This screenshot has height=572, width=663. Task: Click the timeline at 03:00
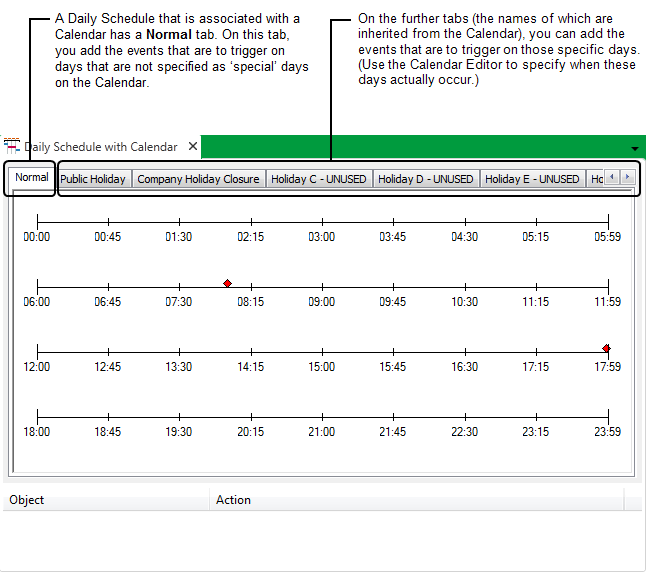tap(322, 220)
